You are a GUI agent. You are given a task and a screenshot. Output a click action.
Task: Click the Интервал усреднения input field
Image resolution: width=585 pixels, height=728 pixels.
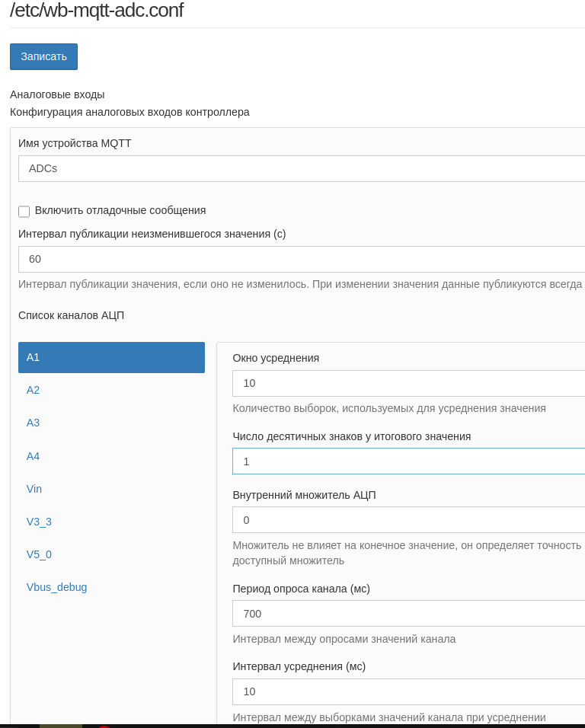pos(408,691)
